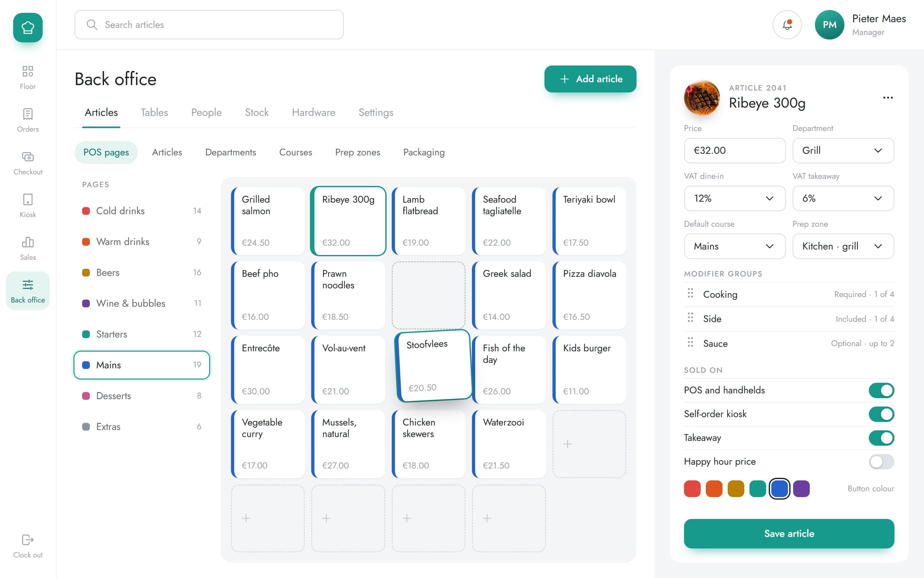924x578 pixels.
Task: Select the Grilled salmon article tile
Action: click(x=268, y=221)
